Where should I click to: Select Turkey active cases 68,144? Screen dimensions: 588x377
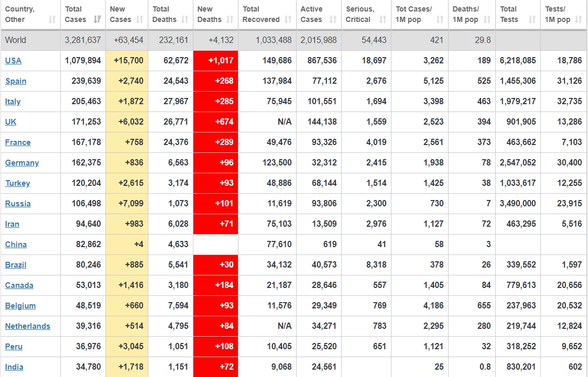click(324, 183)
